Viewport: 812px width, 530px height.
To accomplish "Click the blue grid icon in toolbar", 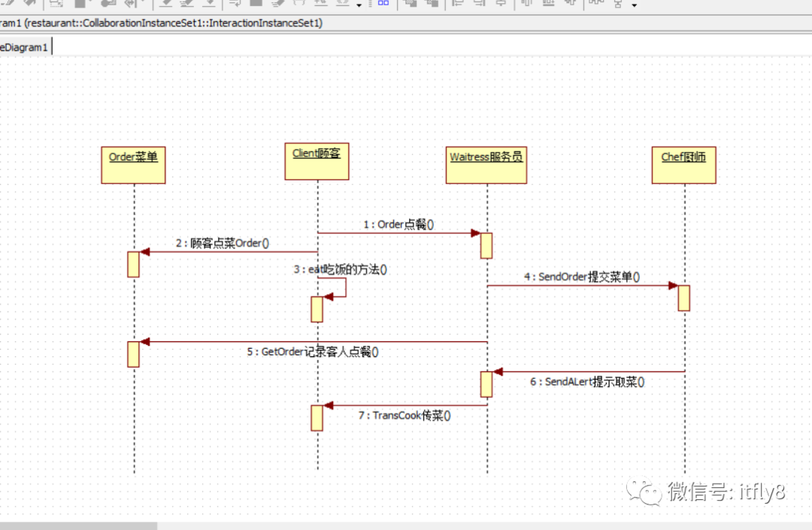I will (383, 3).
